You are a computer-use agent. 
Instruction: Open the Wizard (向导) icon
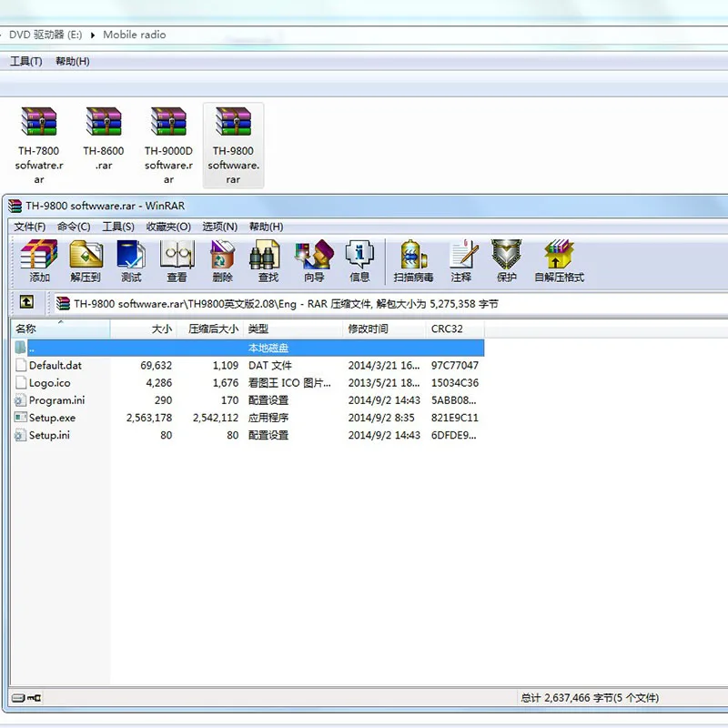(x=314, y=260)
